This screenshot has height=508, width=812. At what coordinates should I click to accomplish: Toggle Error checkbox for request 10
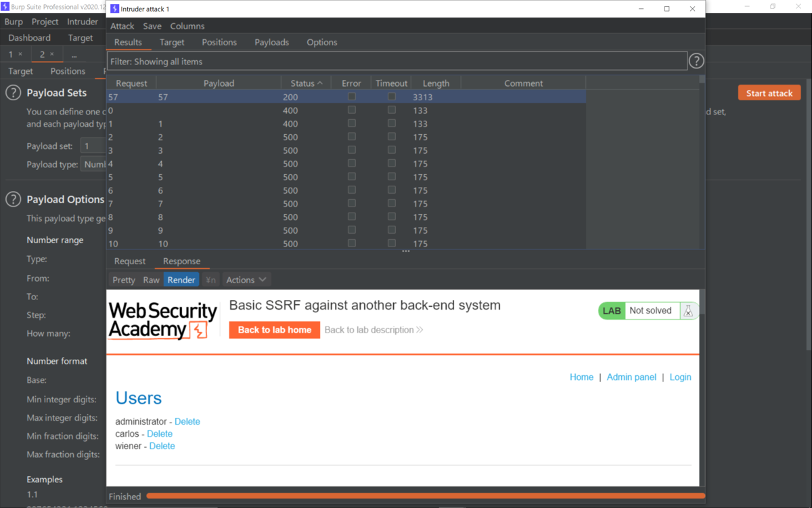pyautogui.click(x=351, y=243)
